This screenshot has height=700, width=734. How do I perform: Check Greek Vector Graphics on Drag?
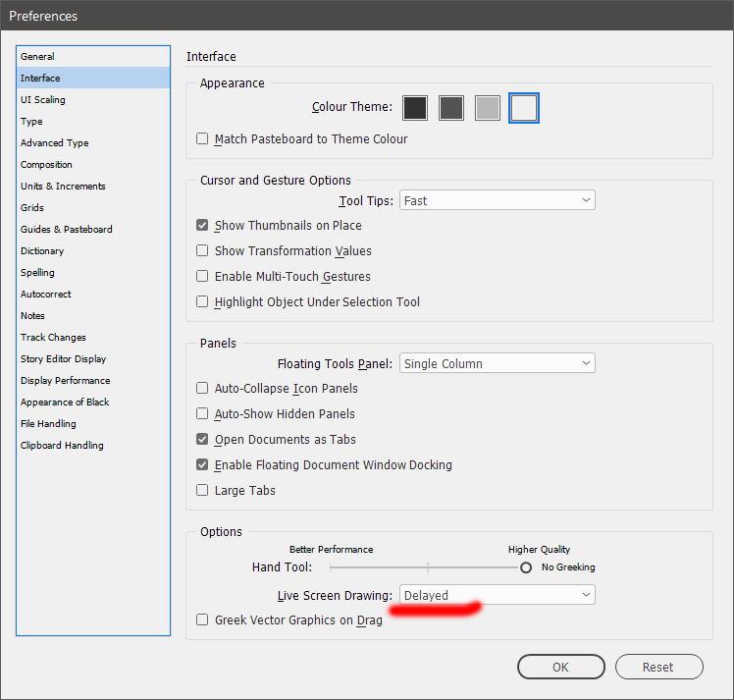[x=202, y=619]
